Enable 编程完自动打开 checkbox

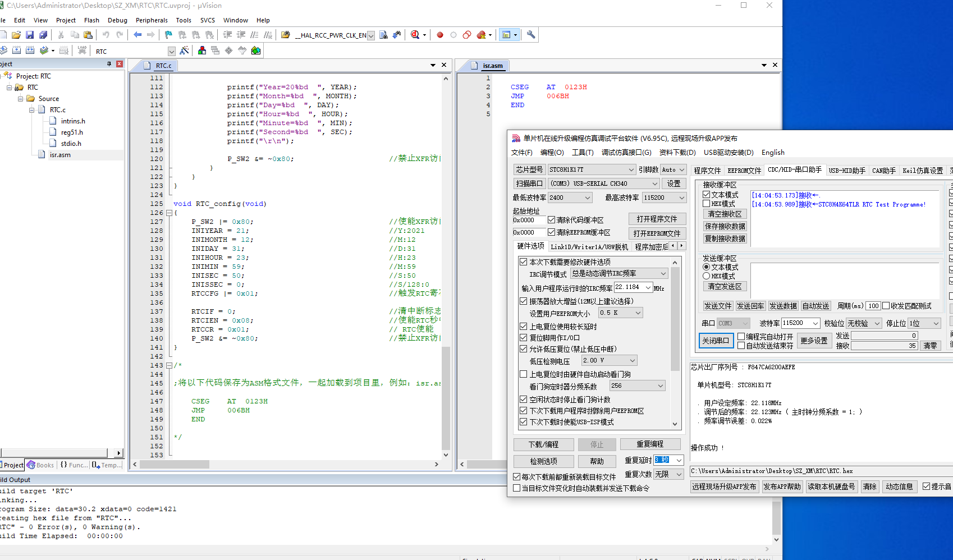point(741,337)
